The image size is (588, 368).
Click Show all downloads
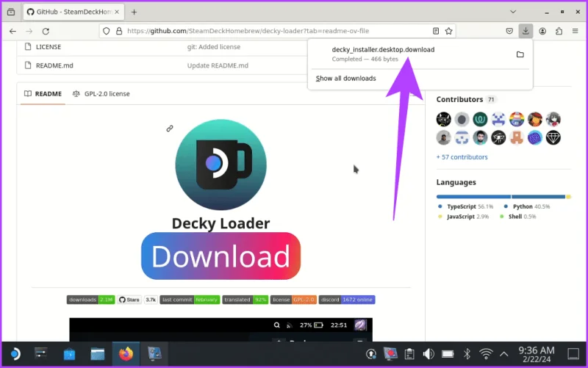point(345,79)
